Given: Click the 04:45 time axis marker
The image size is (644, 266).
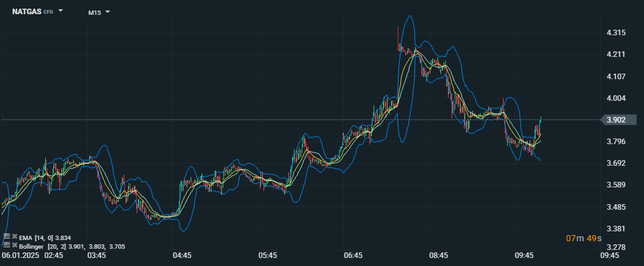Looking at the screenshot, I should coord(182,255).
